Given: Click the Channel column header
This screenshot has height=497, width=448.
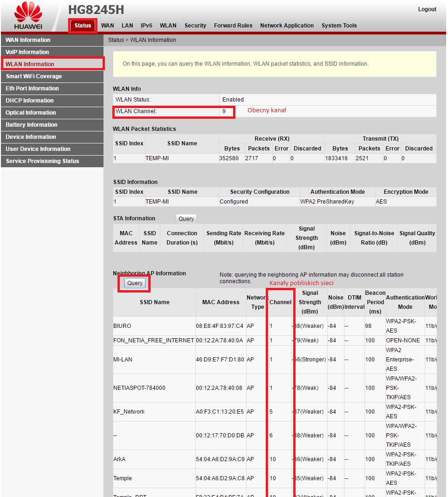Looking at the screenshot, I should (281, 302).
